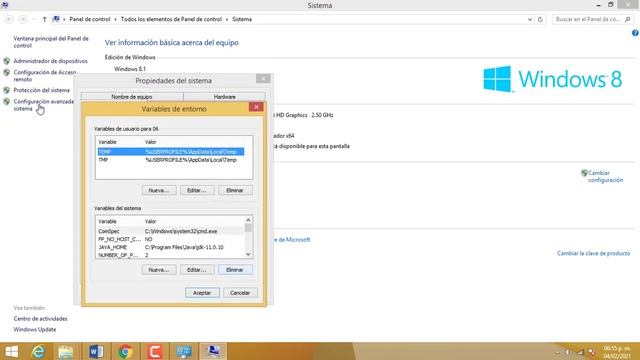Open Internet Explorer from the taskbar
Screen dimensions: 640x360
(x=38, y=351)
